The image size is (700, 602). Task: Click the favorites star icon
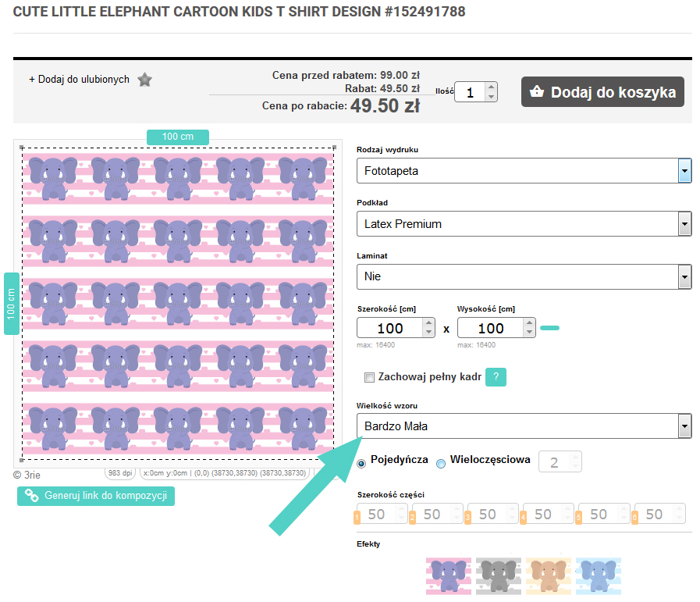pyautogui.click(x=144, y=80)
